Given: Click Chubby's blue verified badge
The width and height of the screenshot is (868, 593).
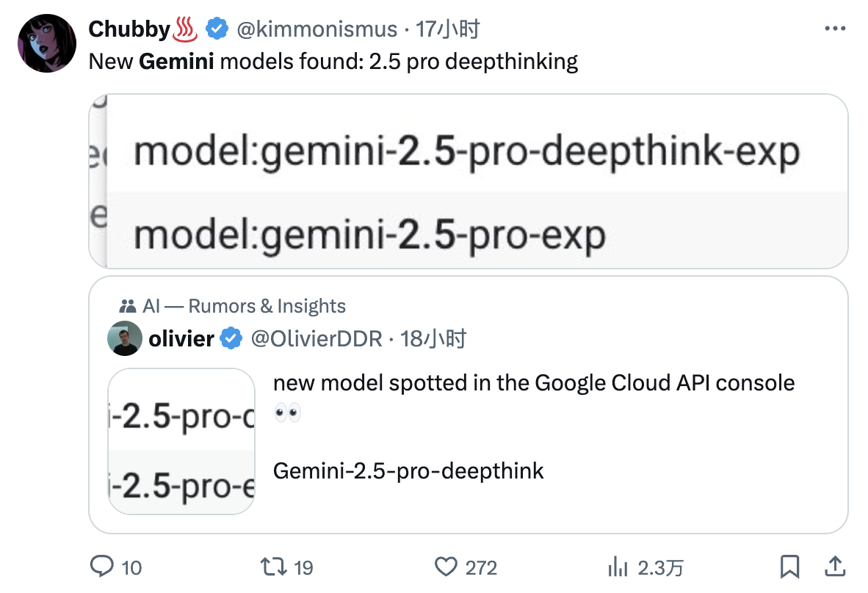Looking at the screenshot, I should (217, 29).
